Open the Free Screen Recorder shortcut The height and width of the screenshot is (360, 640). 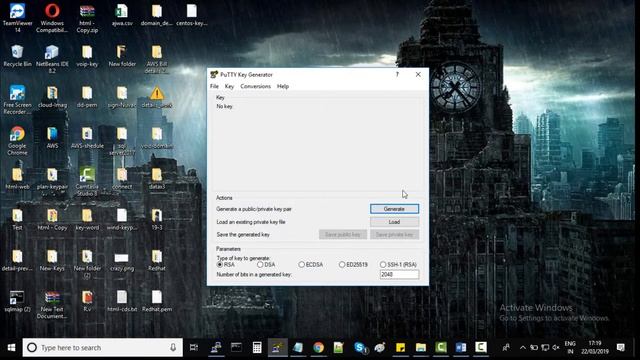pyautogui.click(x=17, y=100)
